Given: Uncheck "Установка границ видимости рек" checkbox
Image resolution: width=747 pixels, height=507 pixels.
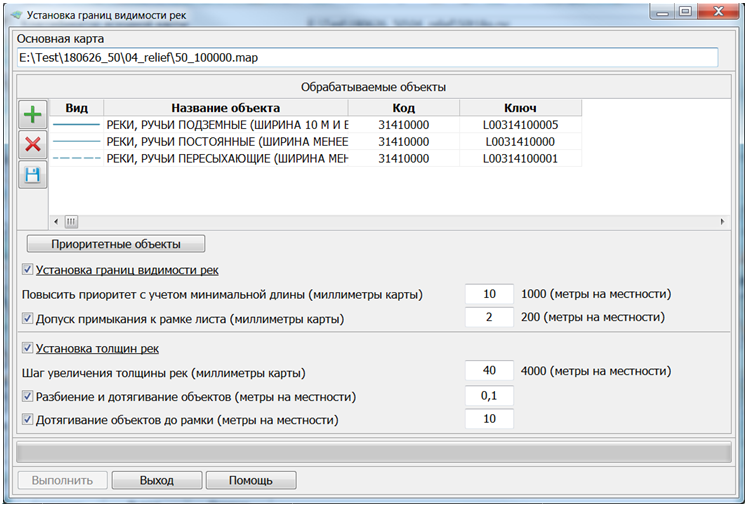Looking at the screenshot, I should [27, 270].
